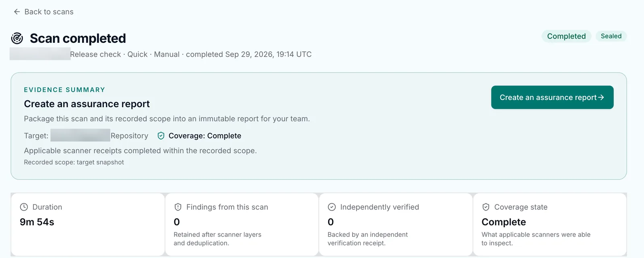
Task: Click the 'Findings from this scan' card label
Action: (227, 207)
